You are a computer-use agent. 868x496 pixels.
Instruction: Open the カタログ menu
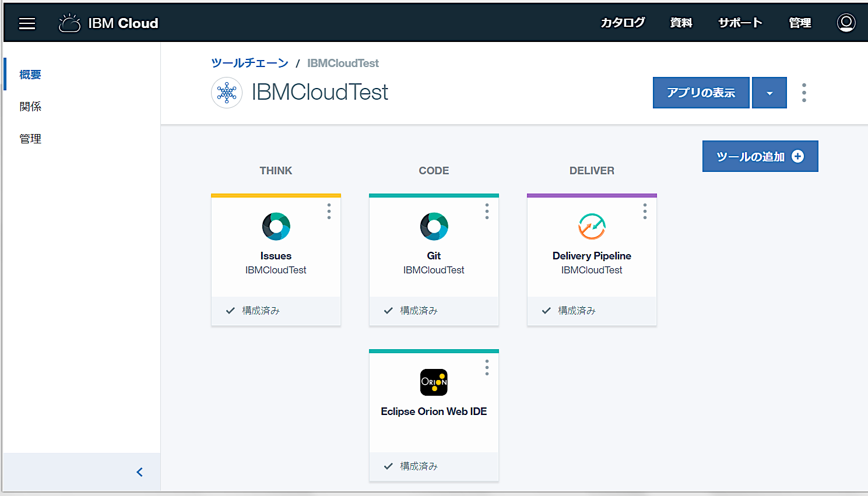click(623, 23)
